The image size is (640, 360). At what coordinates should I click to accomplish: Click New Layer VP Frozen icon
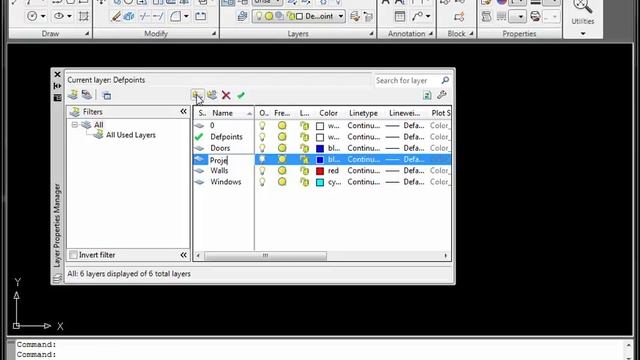point(212,95)
